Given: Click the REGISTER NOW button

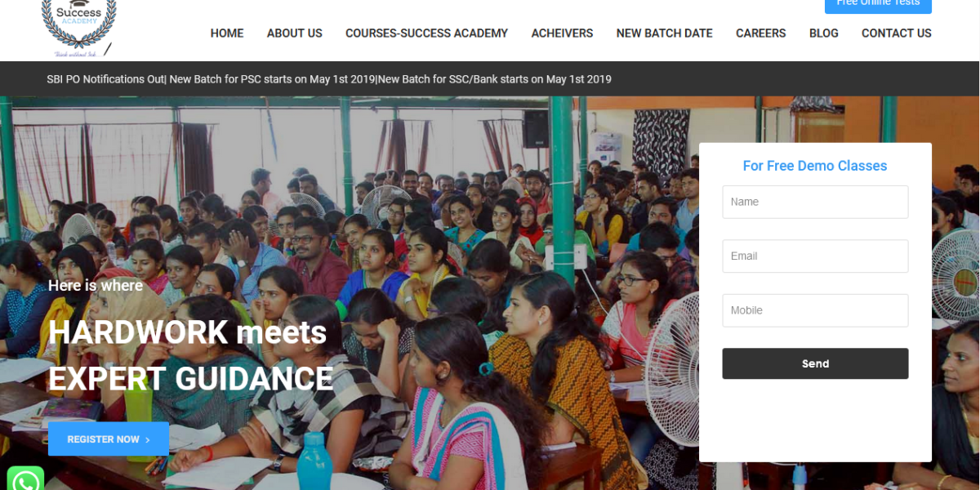Looking at the screenshot, I should point(109,439).
